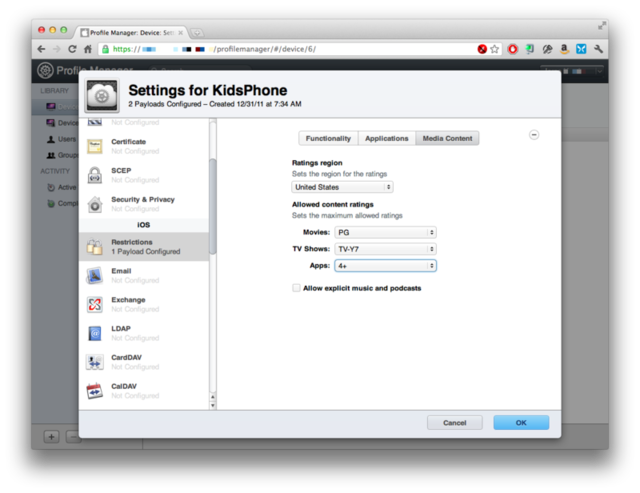Screen dimensions: 640x493
Task: Select the CalDAV calendar icon
Action: click(x=95, y=391)
